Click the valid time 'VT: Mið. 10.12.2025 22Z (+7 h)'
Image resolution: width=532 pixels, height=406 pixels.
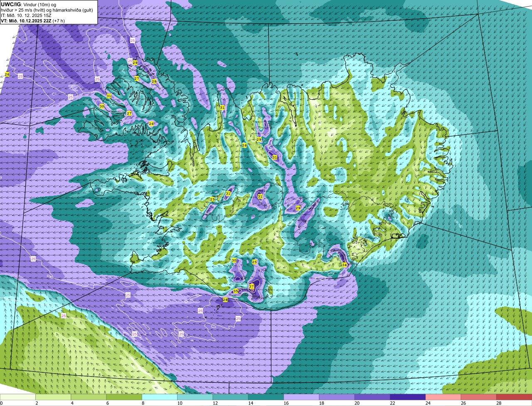[32, 21]
